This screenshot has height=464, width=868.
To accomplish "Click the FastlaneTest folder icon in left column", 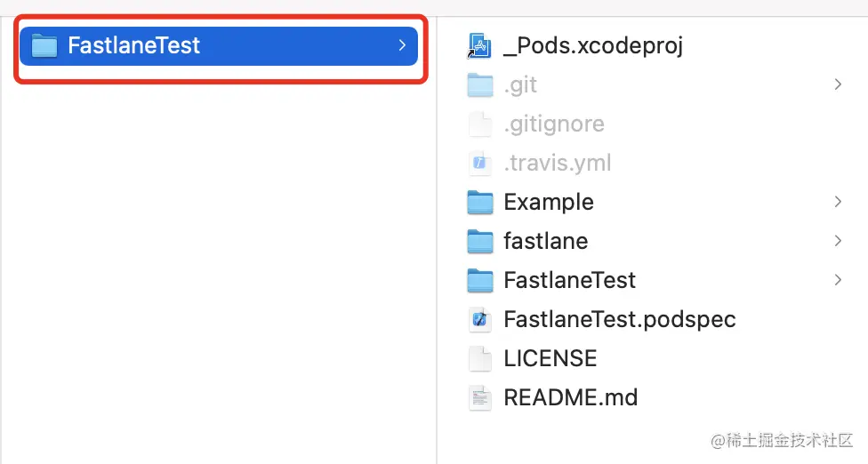I will [x=44, y=45].
